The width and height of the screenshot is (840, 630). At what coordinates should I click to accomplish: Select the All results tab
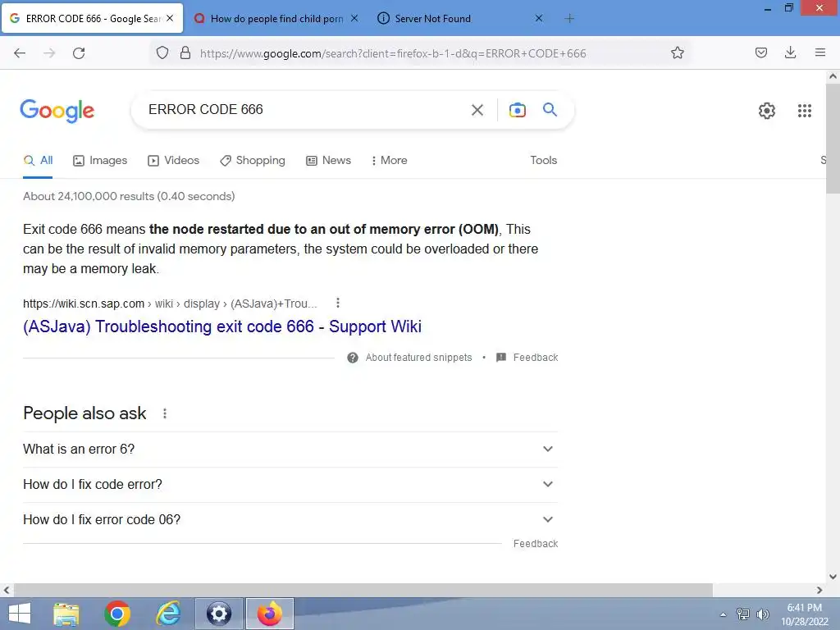point(38,160)
